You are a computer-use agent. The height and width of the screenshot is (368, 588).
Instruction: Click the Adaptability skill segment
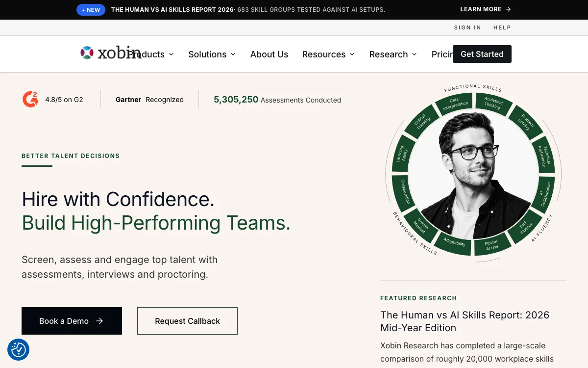[454, 242]
